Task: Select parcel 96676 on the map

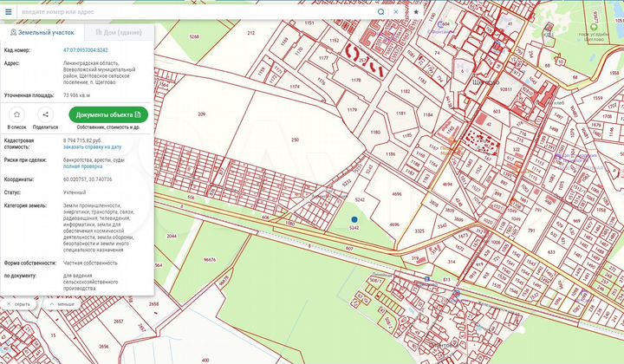Action: (x=209, y=258)
